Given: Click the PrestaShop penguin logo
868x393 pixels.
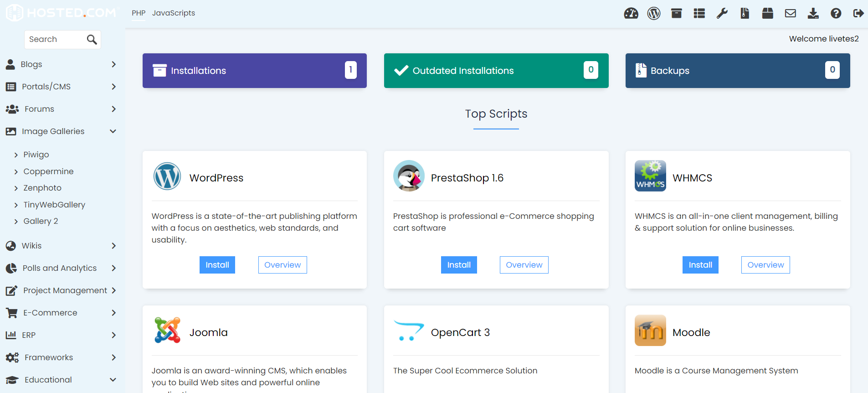Looking at the screenshot, I should click(x=409, y=176).
